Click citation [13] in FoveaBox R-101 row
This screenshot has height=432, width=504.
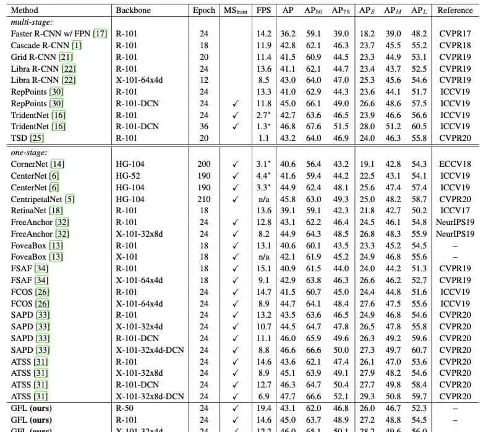point(56,246)
